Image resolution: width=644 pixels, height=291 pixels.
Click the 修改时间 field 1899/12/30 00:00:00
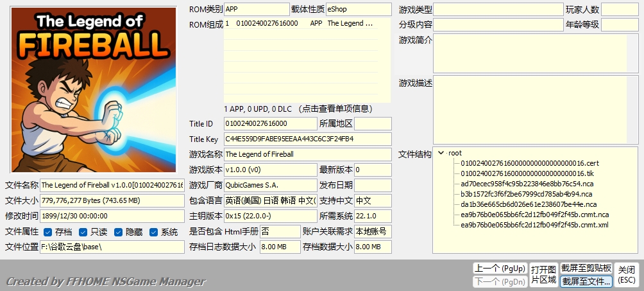[x=112, y=216]
